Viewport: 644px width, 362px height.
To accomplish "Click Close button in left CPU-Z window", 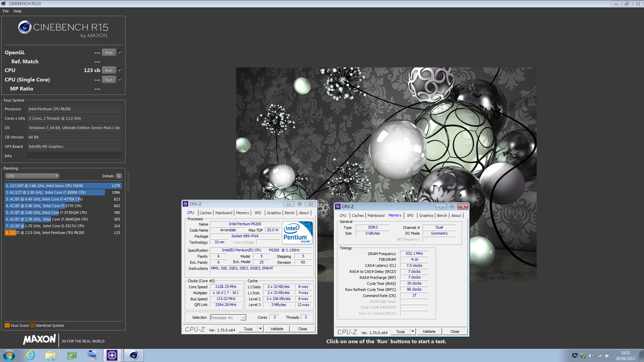I will tap(303, 329).
